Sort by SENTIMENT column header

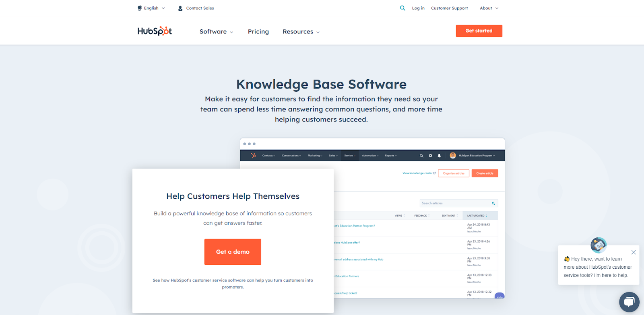click(x=450, y=216)
